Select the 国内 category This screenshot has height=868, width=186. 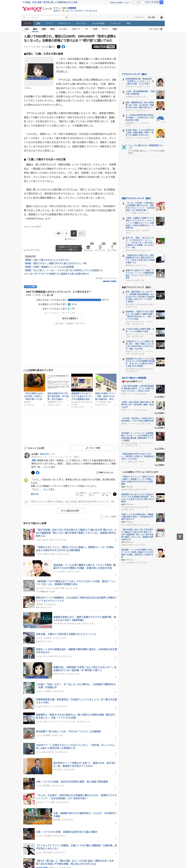(x=35, y=29)
